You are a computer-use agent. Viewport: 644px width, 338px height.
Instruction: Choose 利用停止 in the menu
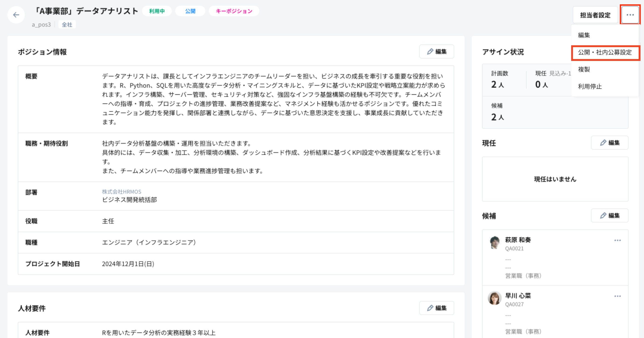590,87
